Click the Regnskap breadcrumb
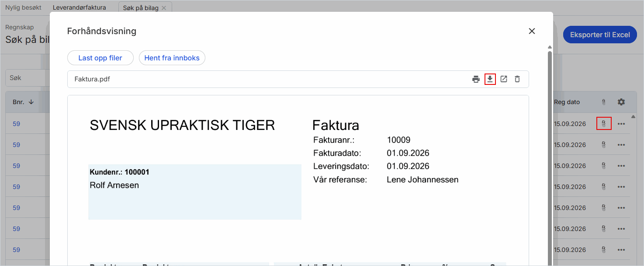Viewport: 644px width, 266px height. click(x=19, y=27)
